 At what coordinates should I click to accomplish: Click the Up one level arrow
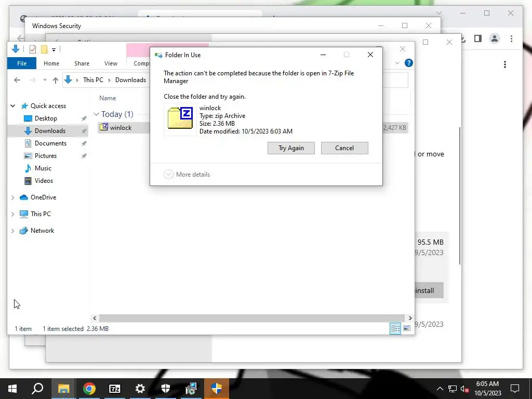[55, 80]
